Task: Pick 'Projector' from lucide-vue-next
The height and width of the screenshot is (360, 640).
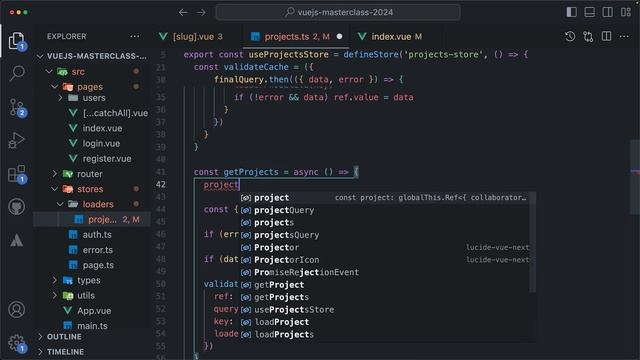Action: pyautogui.click(x=384, y=247)
